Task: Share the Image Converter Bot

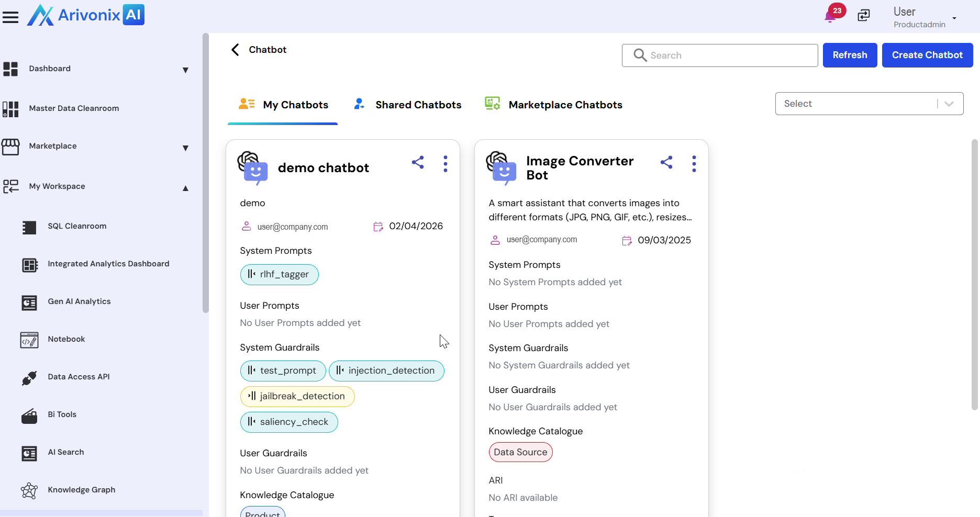Action: click(666, 163)
